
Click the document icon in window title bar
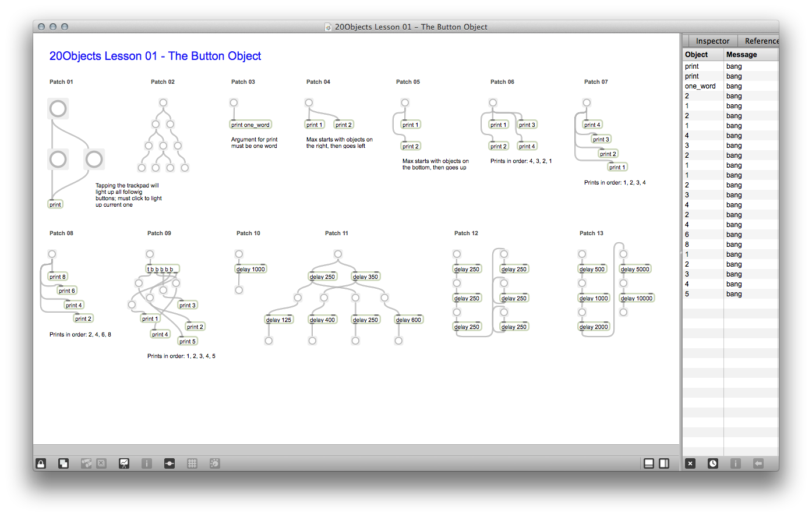(328, 27)
